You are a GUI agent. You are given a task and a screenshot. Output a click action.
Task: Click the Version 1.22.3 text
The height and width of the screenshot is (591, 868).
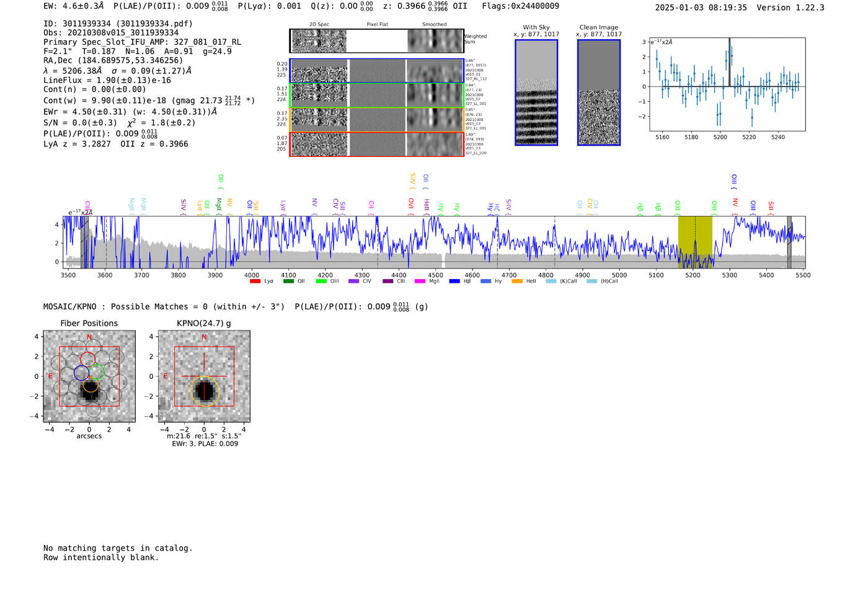coord(790,8)
